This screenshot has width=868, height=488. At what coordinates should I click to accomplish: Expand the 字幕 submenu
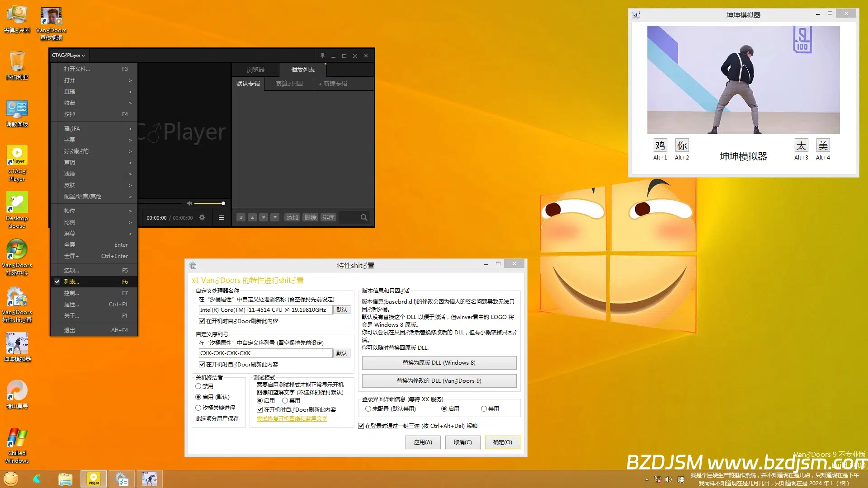(x=94, y=140)
